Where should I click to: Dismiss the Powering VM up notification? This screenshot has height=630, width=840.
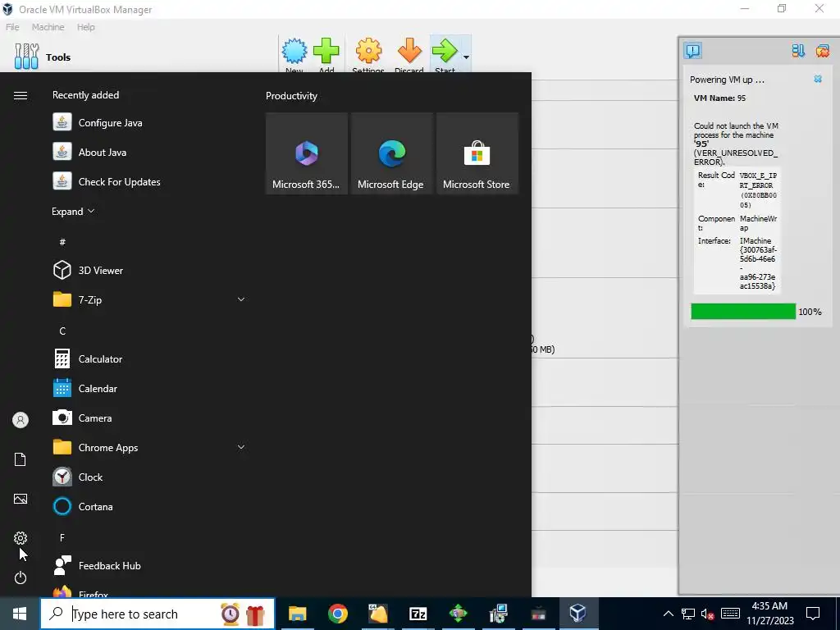(x=818, y=79)
